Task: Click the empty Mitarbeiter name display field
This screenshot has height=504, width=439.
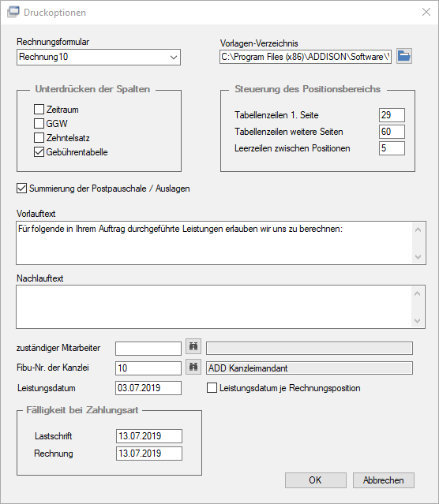Action: 310,348
